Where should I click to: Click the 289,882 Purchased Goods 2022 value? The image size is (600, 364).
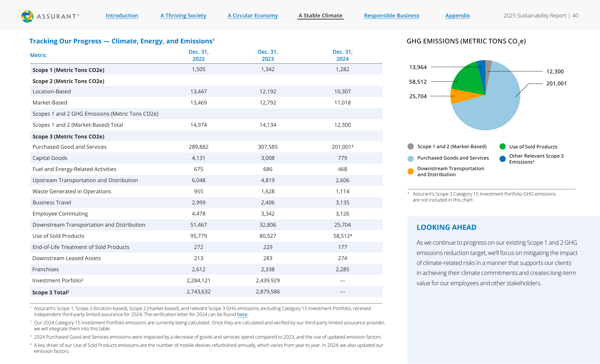coord(199,147)
